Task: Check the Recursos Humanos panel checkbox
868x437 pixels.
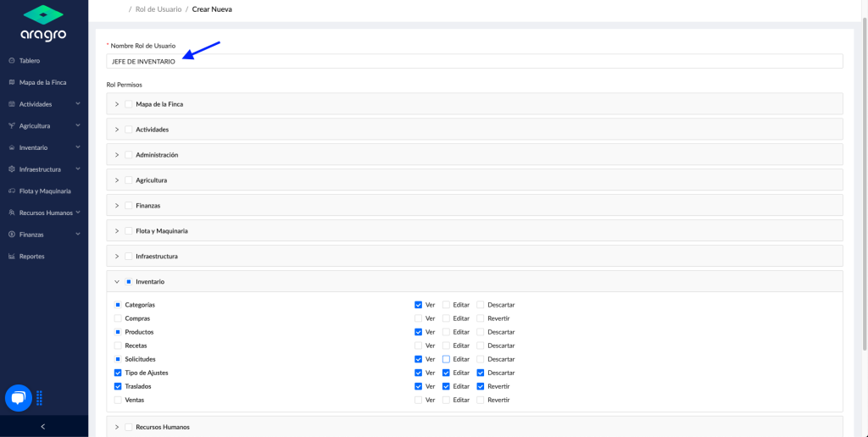Action: [x=129, y=427]
